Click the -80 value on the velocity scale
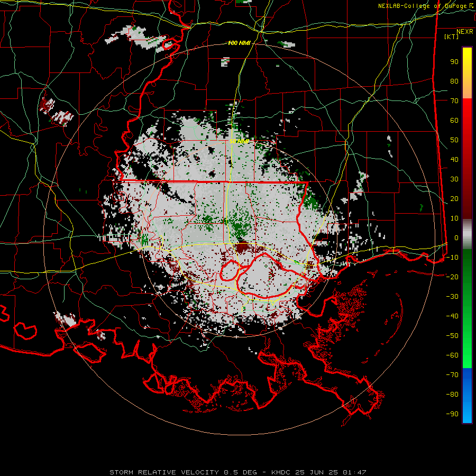Viewport: 476px width, 476px height. (452, 395)
